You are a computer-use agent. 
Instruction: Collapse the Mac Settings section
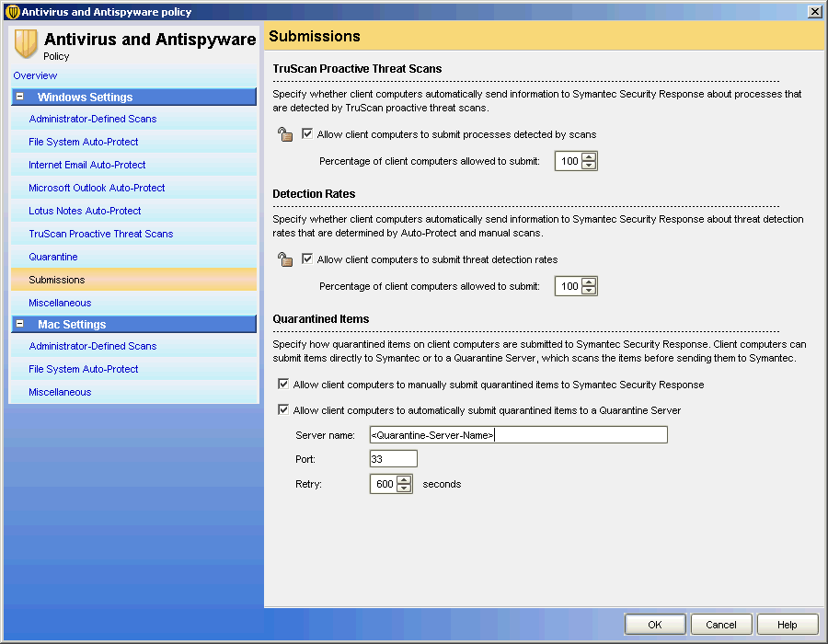tap(20, 325)
